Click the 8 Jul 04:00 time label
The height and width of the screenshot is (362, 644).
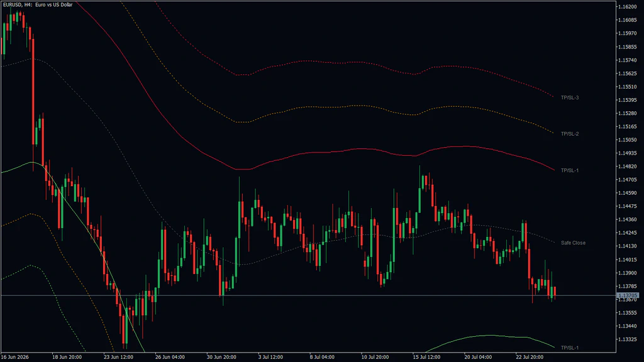(x=322, y=357)
